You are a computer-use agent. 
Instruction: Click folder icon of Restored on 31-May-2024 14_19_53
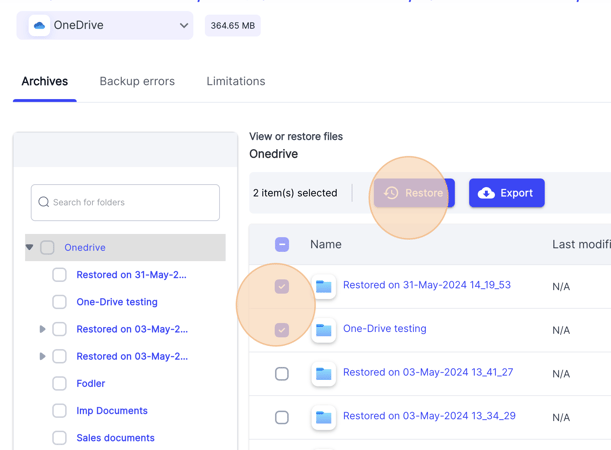(323, 286)
